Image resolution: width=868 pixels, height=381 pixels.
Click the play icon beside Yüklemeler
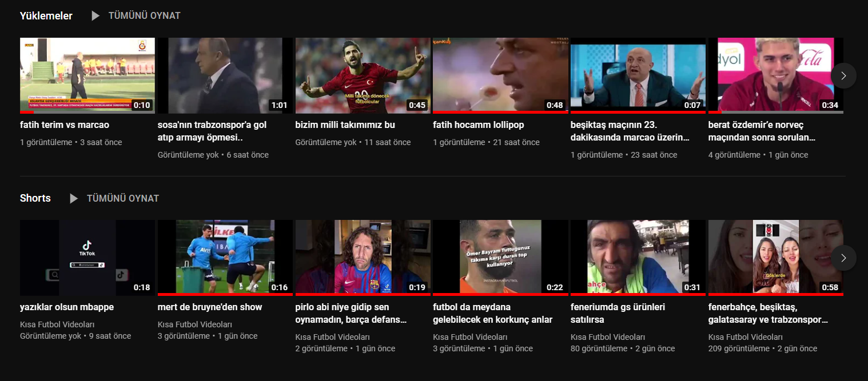(95, 16)
